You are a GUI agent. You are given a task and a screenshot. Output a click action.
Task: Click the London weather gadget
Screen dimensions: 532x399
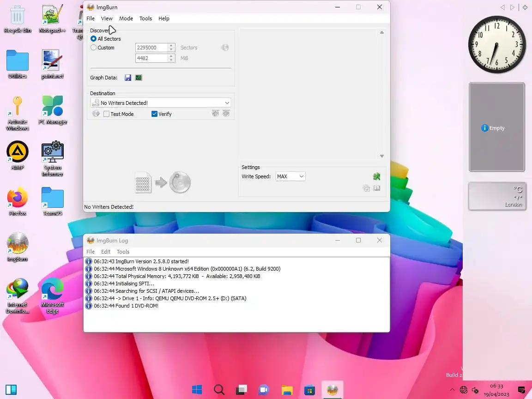[x=497, y=196]
